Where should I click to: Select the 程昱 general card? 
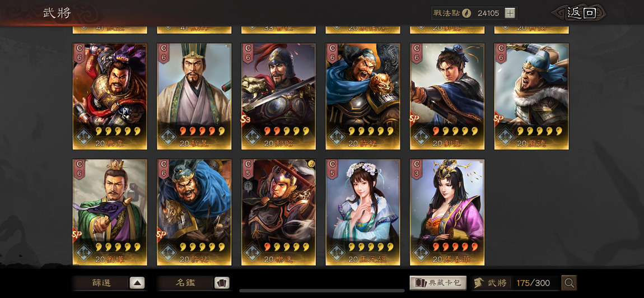tap(194, 96)
